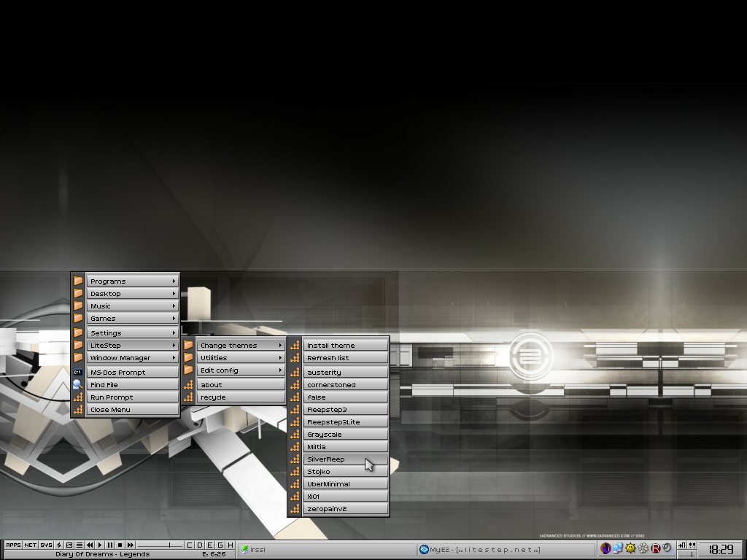Click the MS-Dos Prompt C:\ icon
Image resolution: width=747 pixels, height=560 pixels.
[x=78, y=373]
